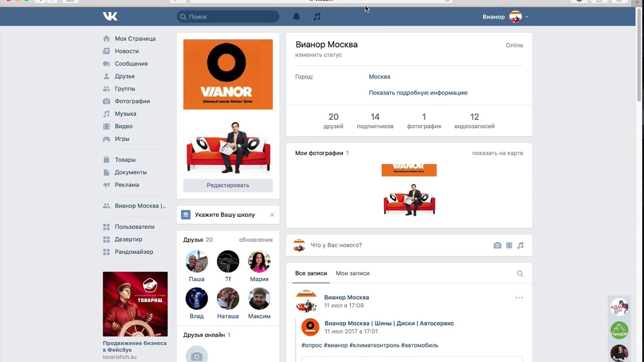This screenshot has height=362, width=644.
Task: Click the grid icon beside Пользователи
Action: (106, 227)
